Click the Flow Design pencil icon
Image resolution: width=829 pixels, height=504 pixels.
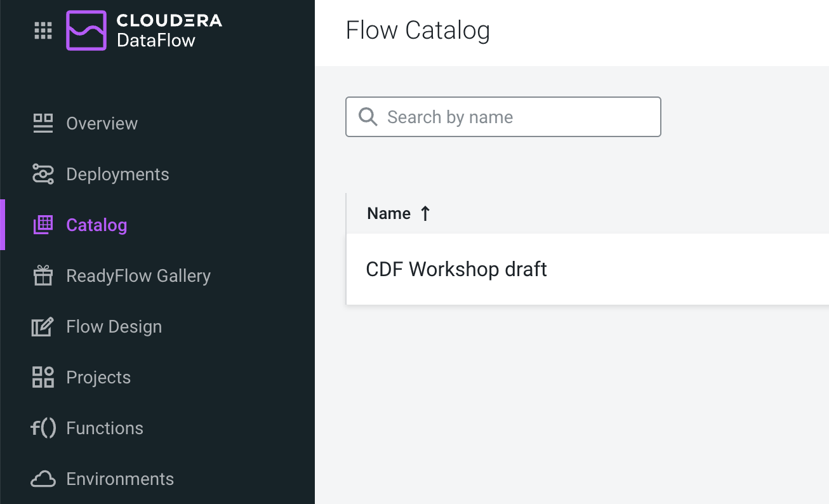(43, 326)
